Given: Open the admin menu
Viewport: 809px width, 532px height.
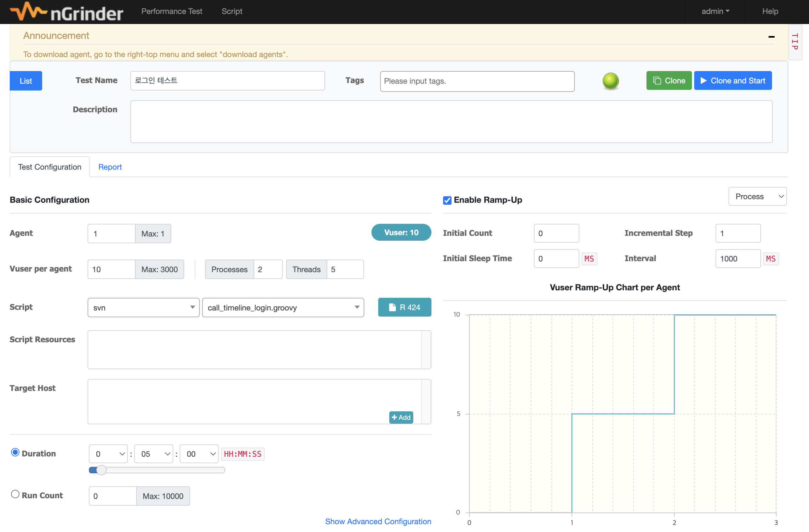Looking at the screenshot, I should (x=715, y=11).
